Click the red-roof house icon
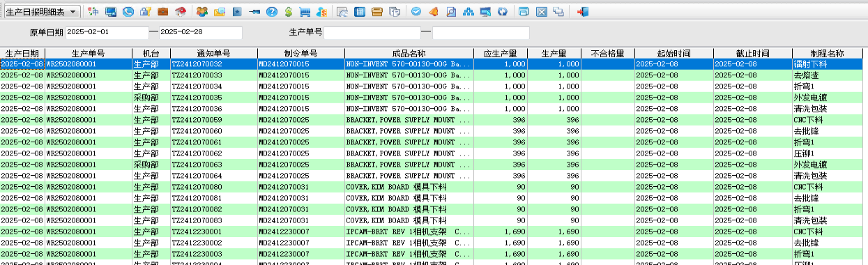This screenshot has width=868, height=265. click(x=180, y=12)
